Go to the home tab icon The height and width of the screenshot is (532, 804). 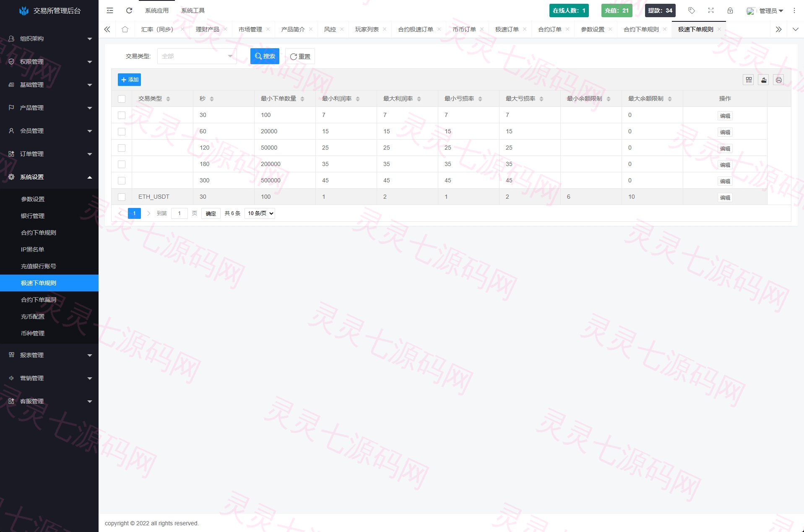click(125, 29)
